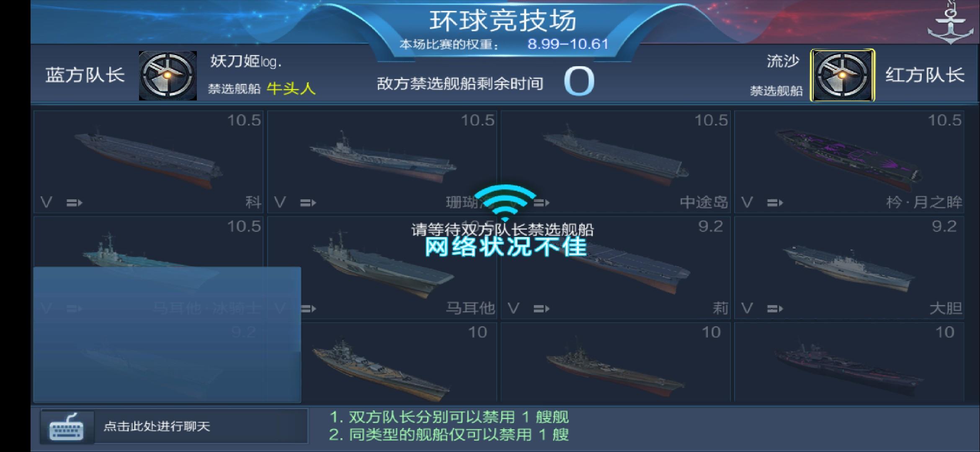980x452 pixels.
Task: Select the 科 carrier in first slot
Action: point(148,162)
